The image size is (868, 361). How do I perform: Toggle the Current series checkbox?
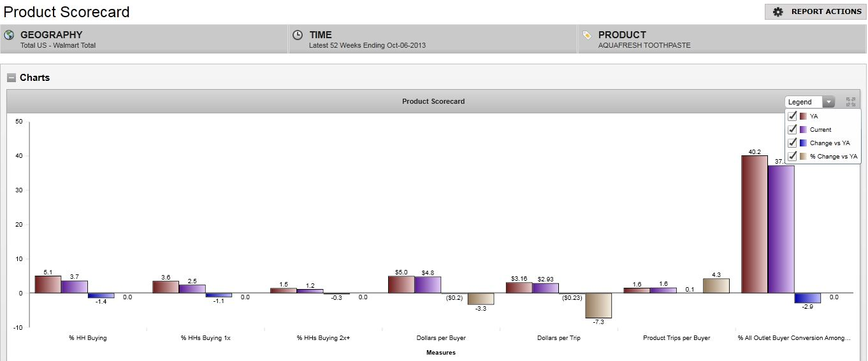tap(792, 129)
